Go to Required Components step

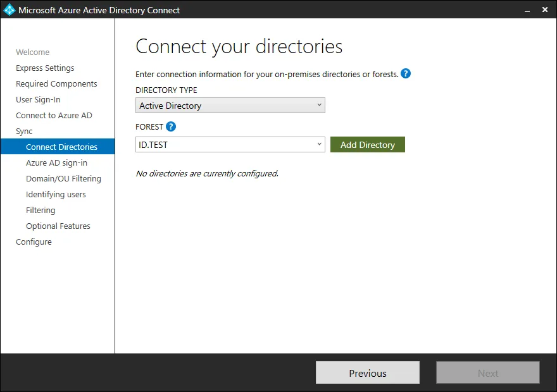pyautogui.click(x=56, y=84)
